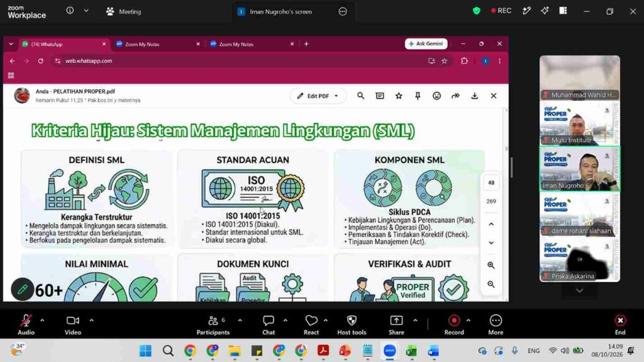This screenshot has width=644, height=362.
Task: Open the More options menu
Action: 496,324
